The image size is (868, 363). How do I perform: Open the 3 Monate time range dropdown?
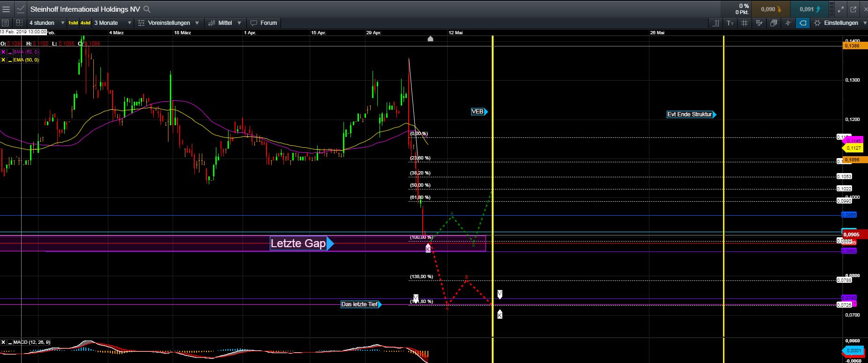click(x=113, y=23)
